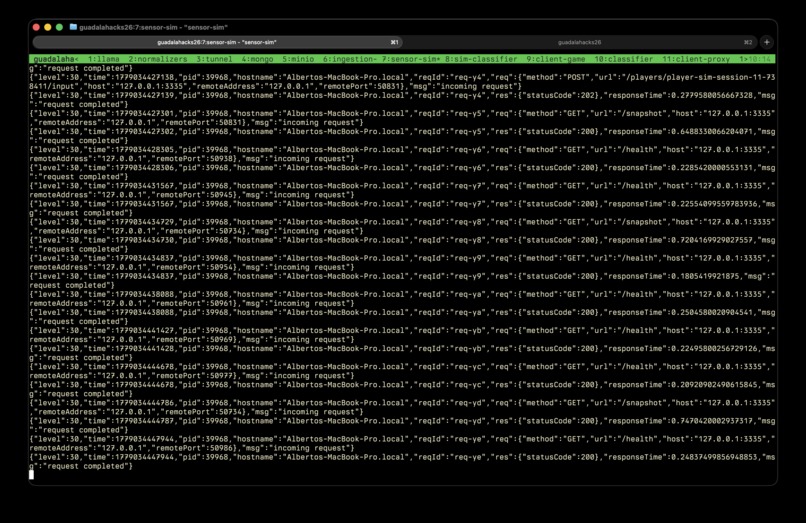This screenshot has width=806, height=523.
Task: Select tmux window 8:sim-classifier
Action: [x=481, y=59]
